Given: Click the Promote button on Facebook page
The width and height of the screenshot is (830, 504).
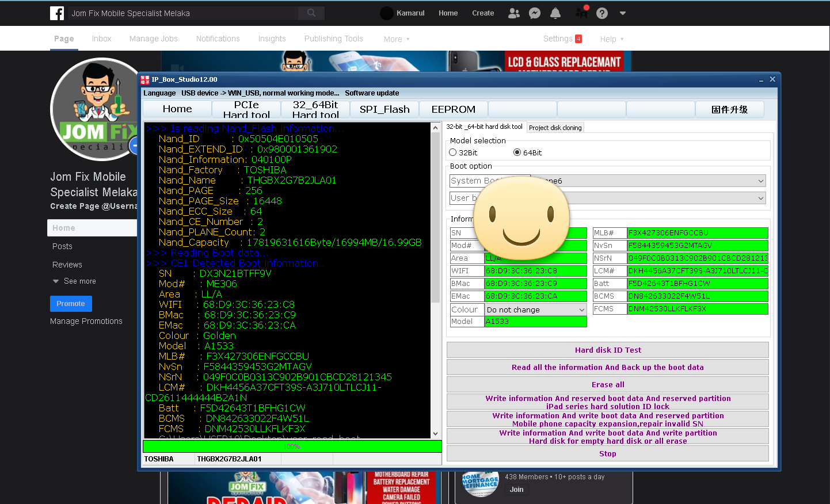Looking at the screenshot, I should (x=71, y=304).
